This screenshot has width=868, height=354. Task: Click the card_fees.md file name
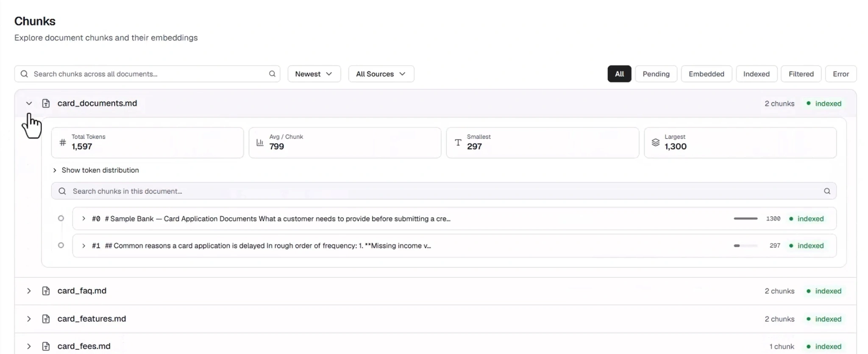click(84, 346)
